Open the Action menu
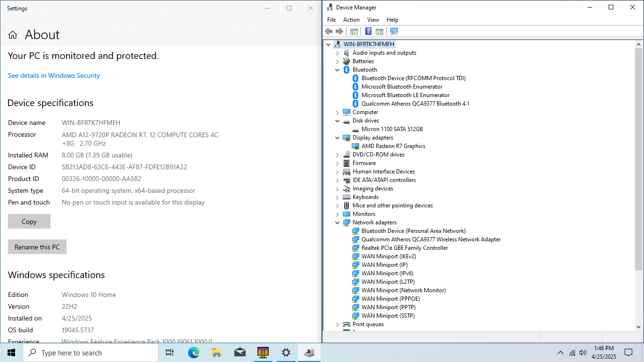The height and width of the screenshot is (362, 644). pos(351,20)
